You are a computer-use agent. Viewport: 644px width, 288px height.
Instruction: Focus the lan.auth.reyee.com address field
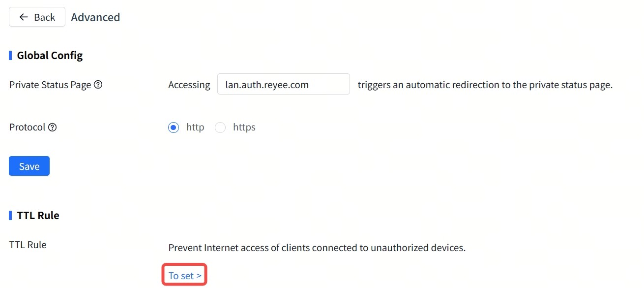(x=283, y=84)
